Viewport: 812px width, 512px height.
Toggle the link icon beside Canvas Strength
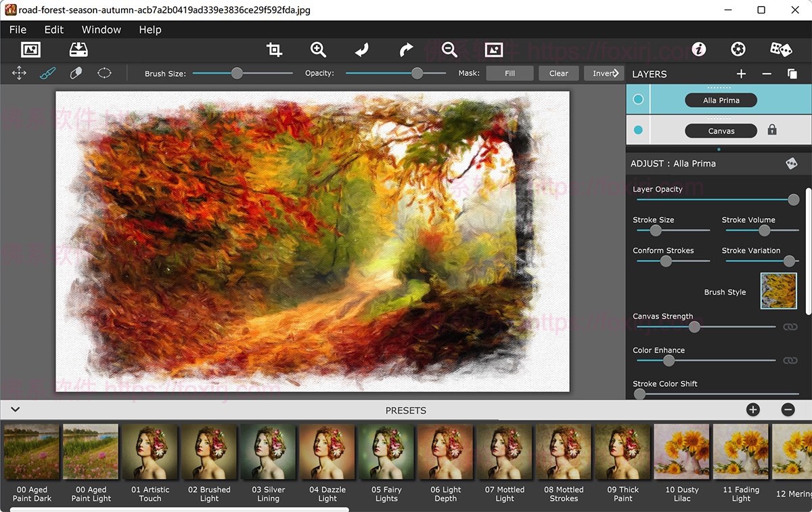pyautogui.click(x=790, y=326)
